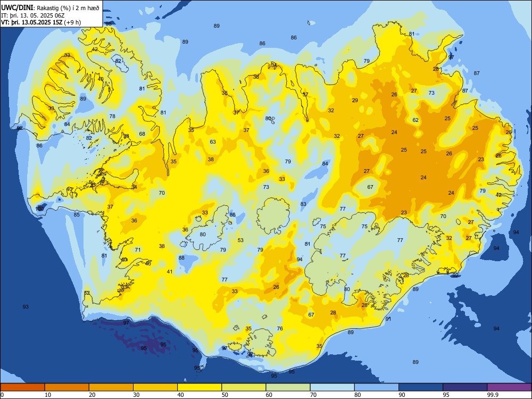
Task: Select the medium blue 80–90 legend swatch
Action: pyautogui.click(x=376, y=387)
